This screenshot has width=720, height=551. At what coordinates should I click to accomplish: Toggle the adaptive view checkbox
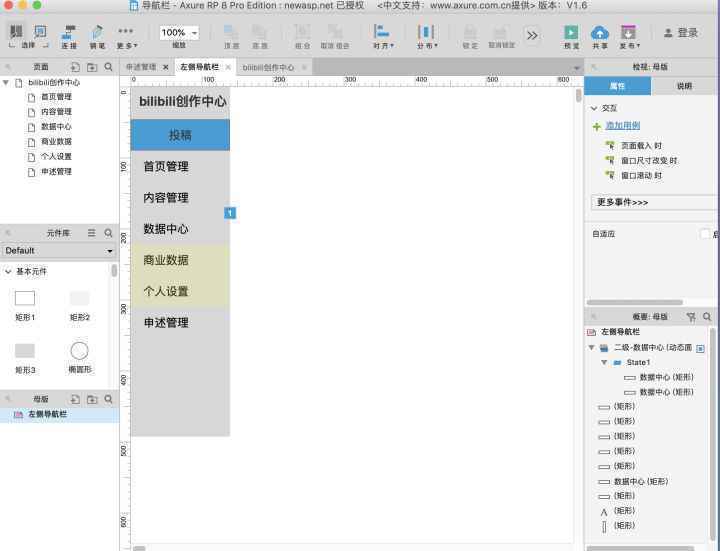(704, 234)
